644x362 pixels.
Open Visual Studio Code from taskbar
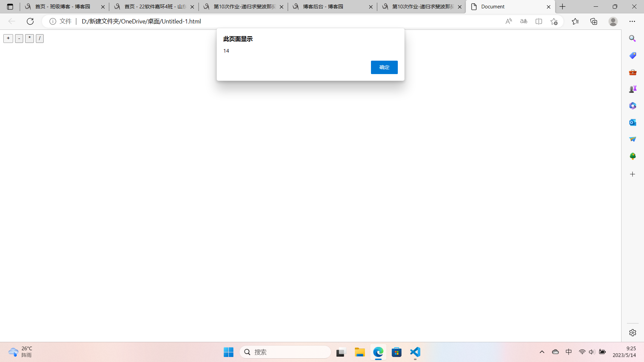[415, 352]
